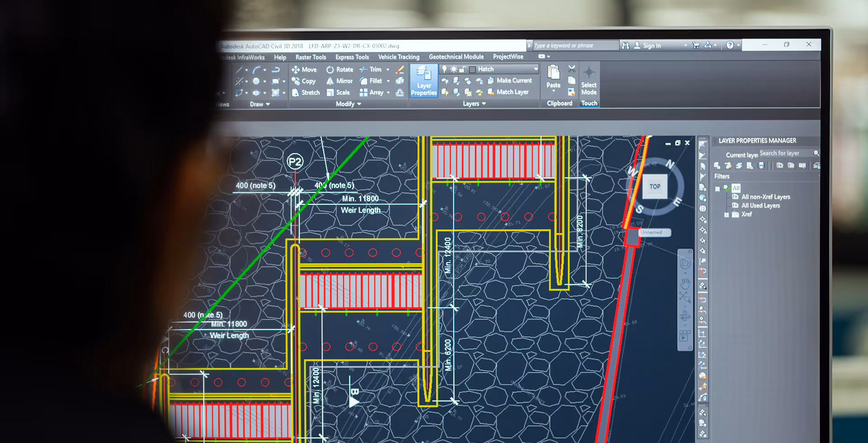Click the Select Mode button
Viewport: 868px width, 443px height.
[589, 80]
